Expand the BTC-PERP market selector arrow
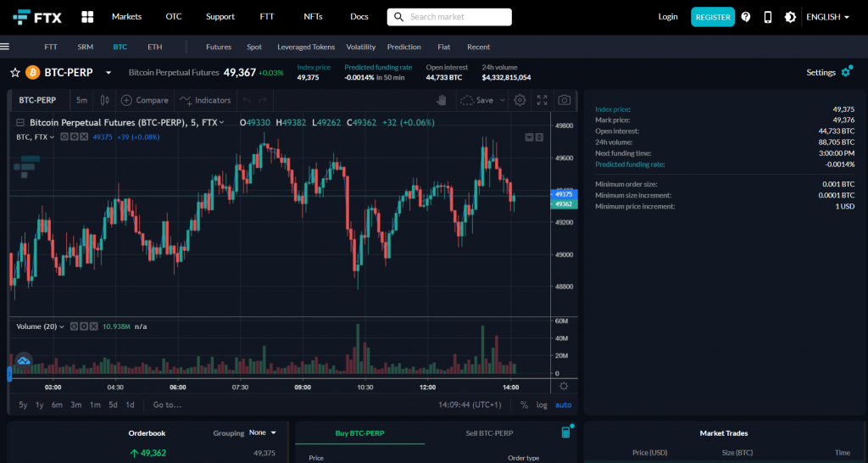Screen dimensions: 868x463 (x=108, y=73)
